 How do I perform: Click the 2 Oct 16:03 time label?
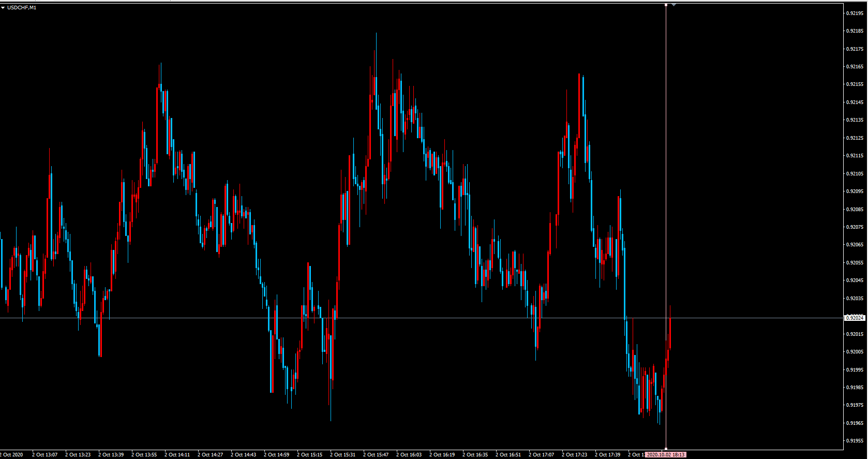click(409, 455)
